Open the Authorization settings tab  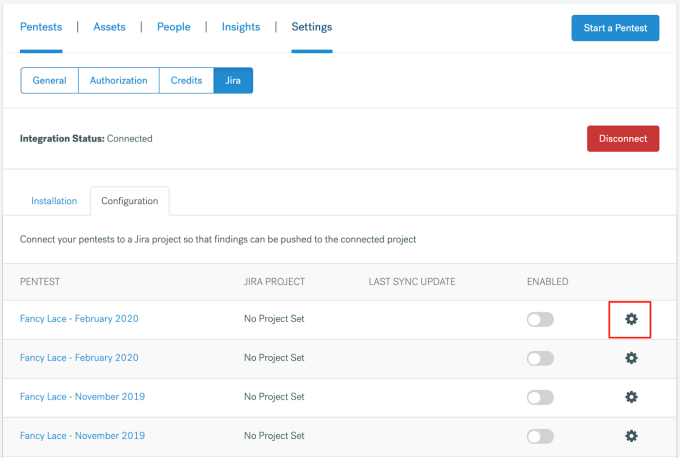118,81
